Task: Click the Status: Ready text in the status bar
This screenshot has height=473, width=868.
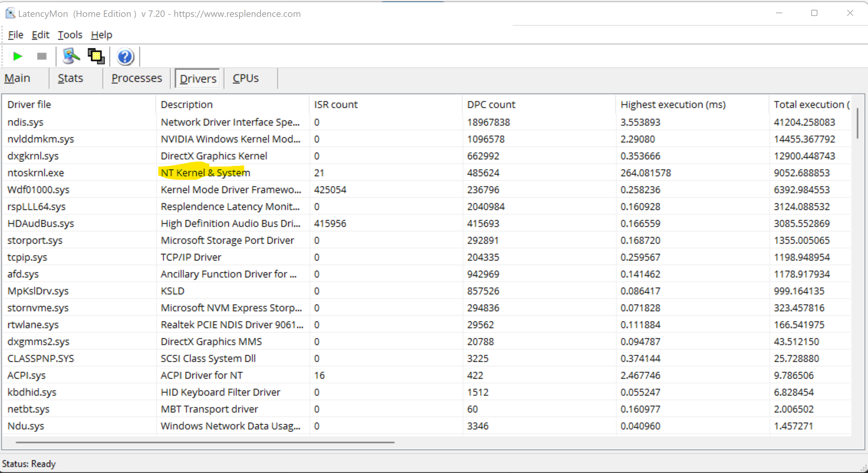Action: pos(29,463)
